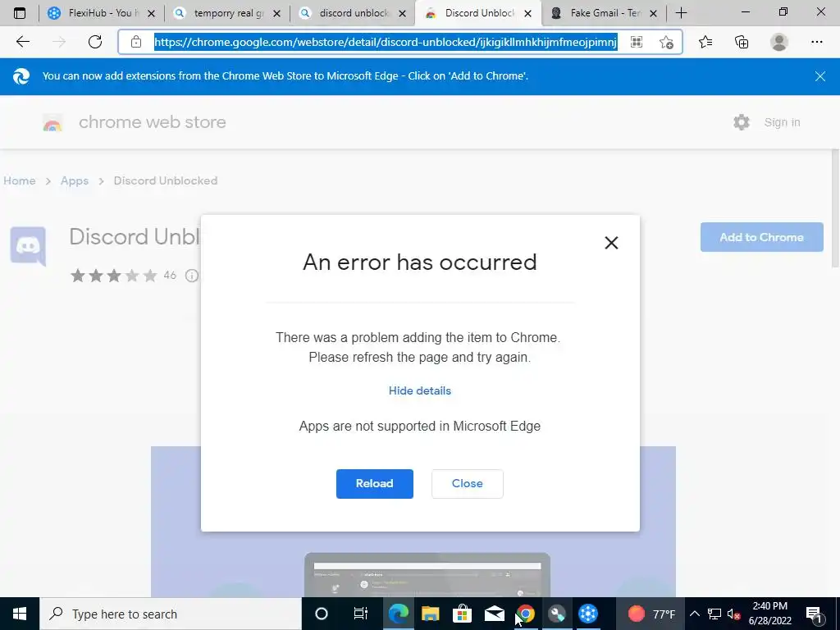Image resolution: width=840 pixels, height=630 pixels.
Task: Open Microsoft Edge from taskbar
Action: (398, 614)
